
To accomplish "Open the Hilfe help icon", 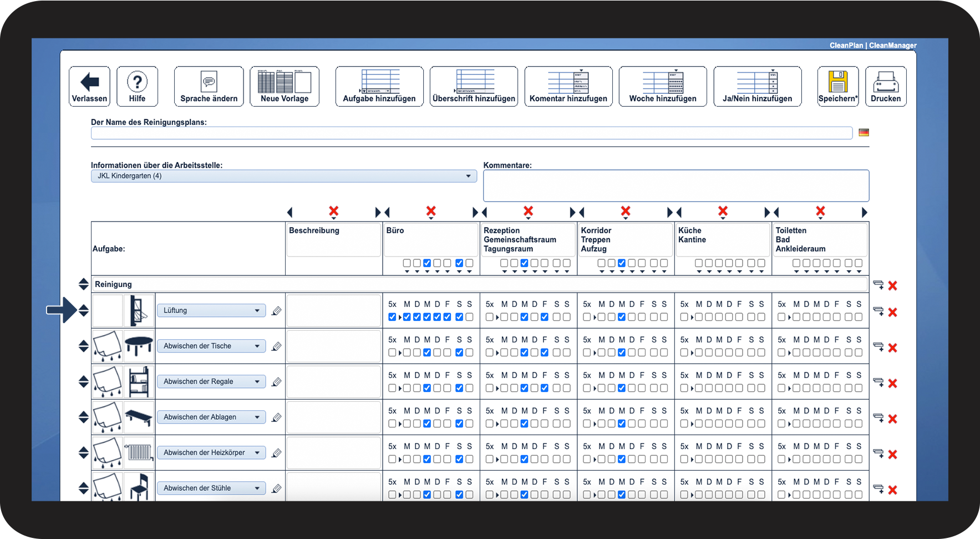I will tap(137, 83).
